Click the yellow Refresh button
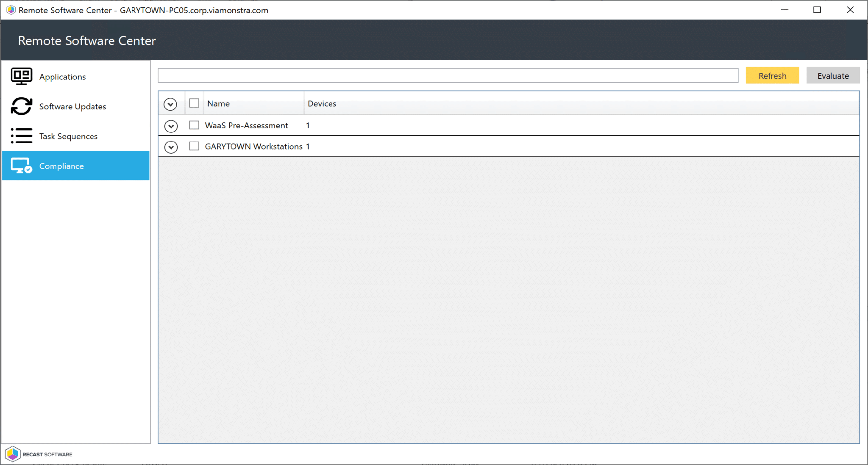The height and width of the screenshot is (465, 868). click(772, 75)
